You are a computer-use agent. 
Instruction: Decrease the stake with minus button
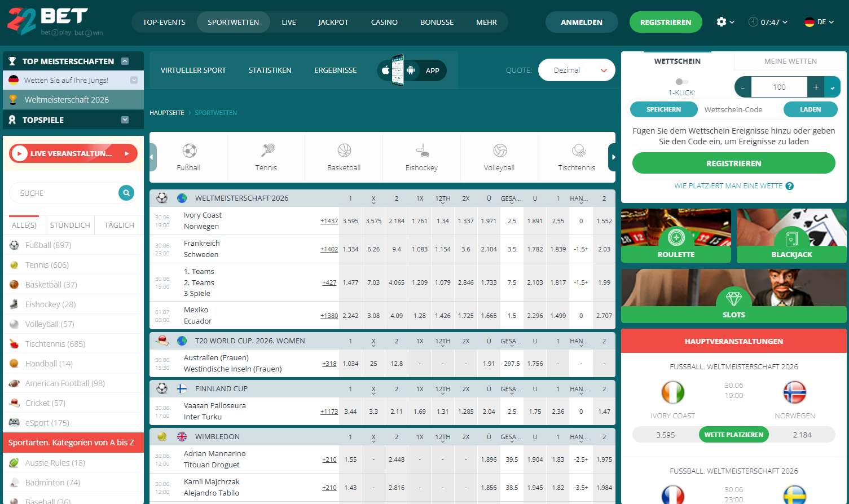[743, 87]
